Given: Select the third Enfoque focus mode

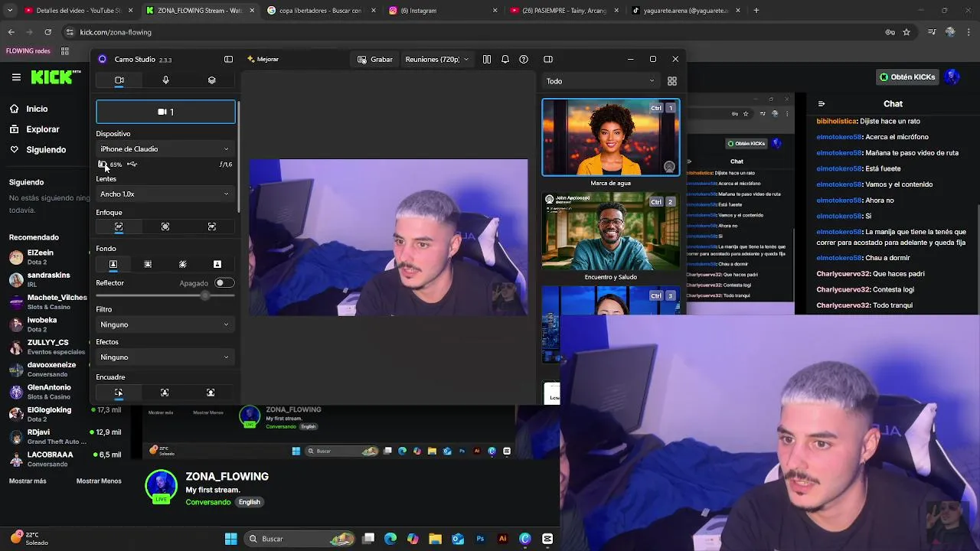Looking at the screenshot, I should point(212,227).
